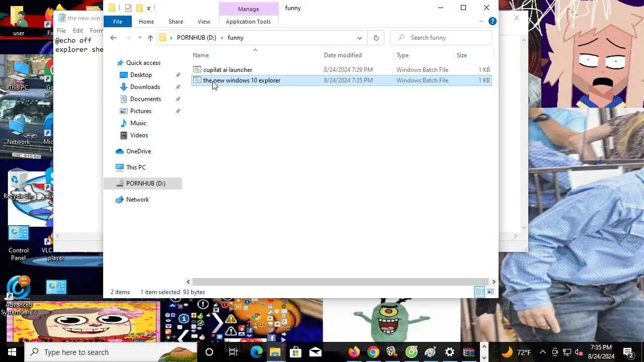This screenshot has height=362, width=644.
Task: Click the Search funny input box
Action: tap(441, 38)
